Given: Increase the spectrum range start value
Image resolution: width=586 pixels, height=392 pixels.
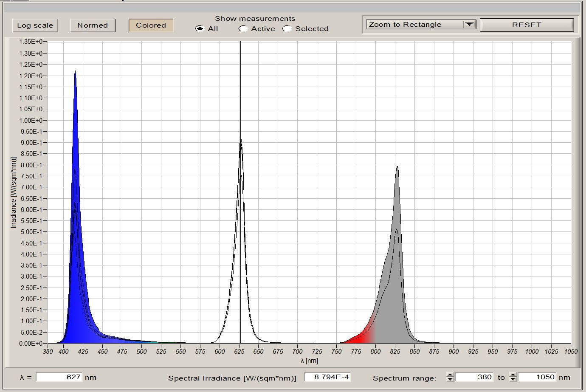Looking at the screenshot, I should 450,375.
